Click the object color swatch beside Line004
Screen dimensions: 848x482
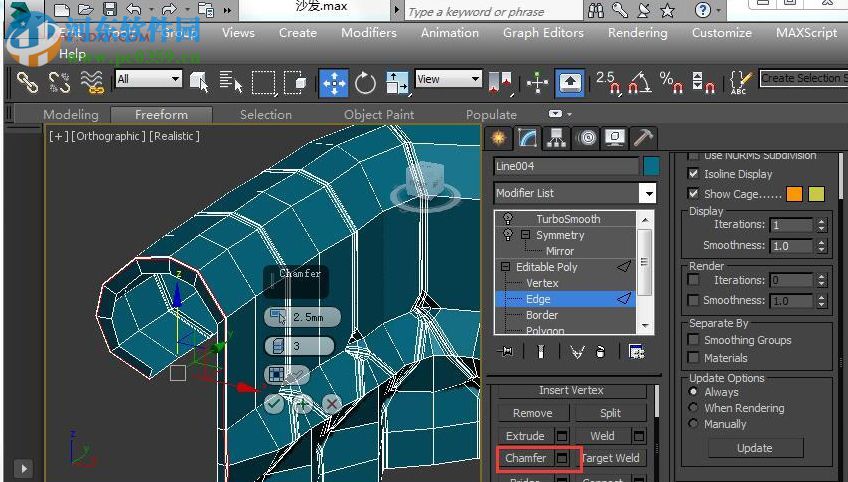click(652, 166)
